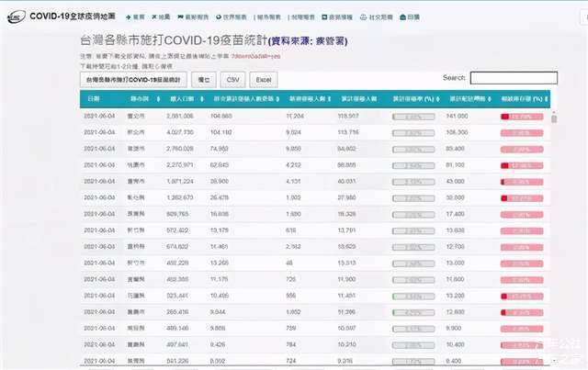Click the vaccination rate bar in the 81,100 row
The height and width of the screenshot is (370, 588).
tap(413, 165)
